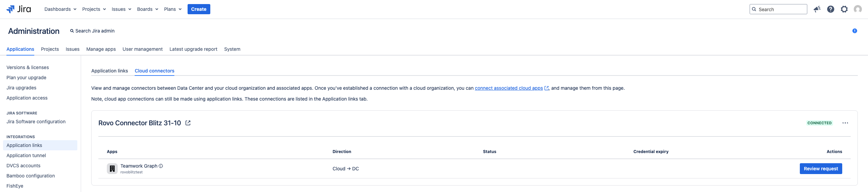The height and width of the screenshot is (192, 868).
Task: Click the CONNECTED status badge
Action: click(x=819, y=123)
